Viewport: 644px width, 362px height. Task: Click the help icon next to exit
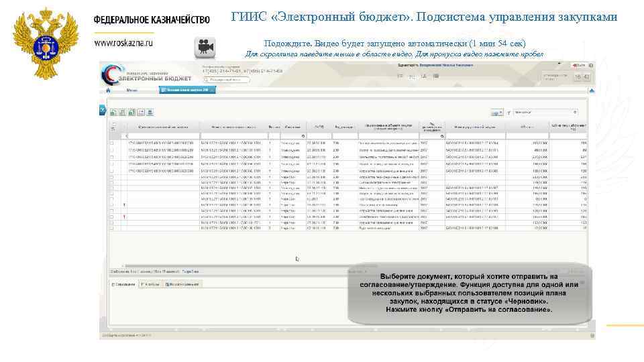591,65
